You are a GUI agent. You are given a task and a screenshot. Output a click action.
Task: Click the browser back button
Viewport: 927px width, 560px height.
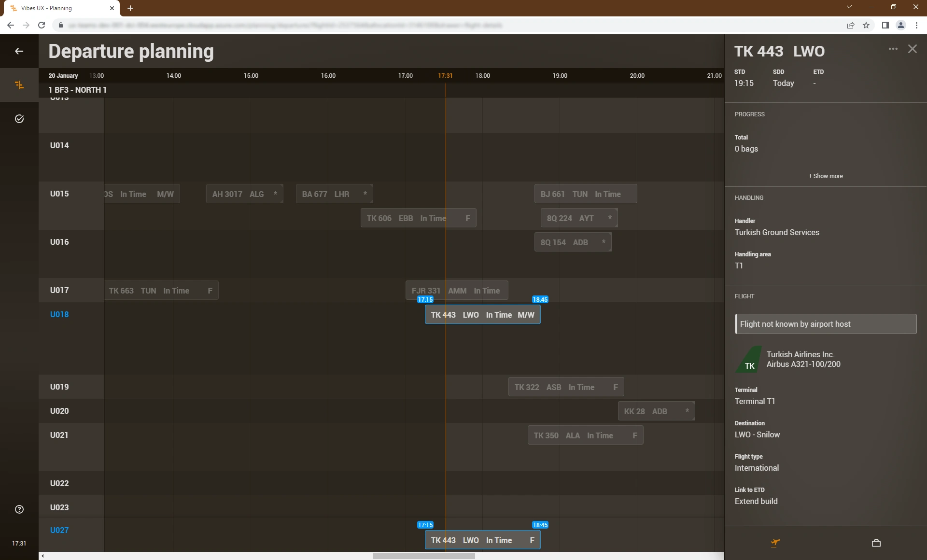coord(11,25)
